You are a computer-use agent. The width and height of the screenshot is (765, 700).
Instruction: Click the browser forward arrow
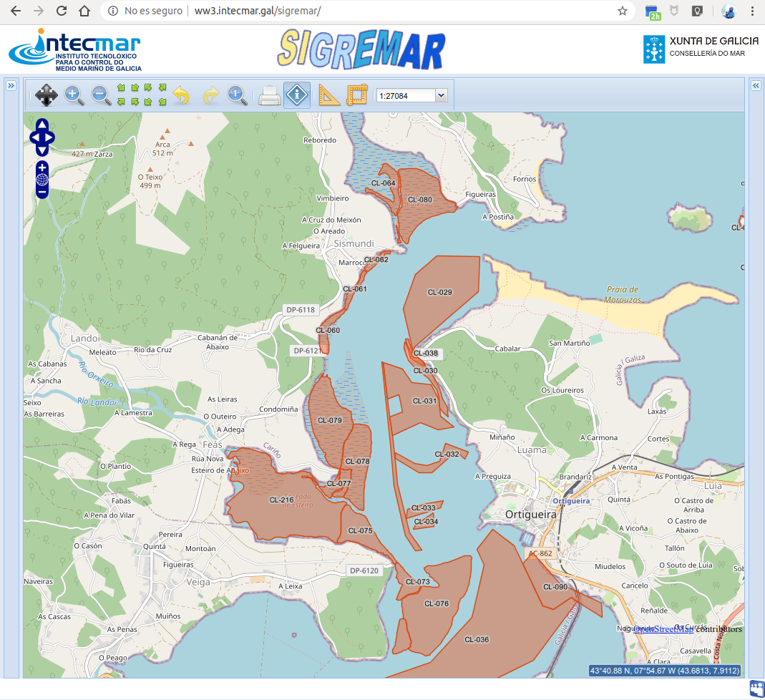[x=39, y=11]
